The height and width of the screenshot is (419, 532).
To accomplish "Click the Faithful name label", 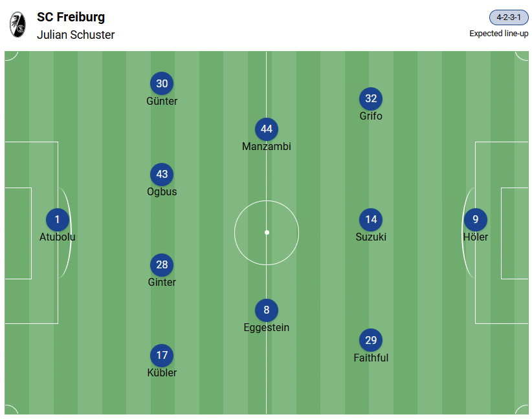I will pyautogui.click(x=371, y=358).
